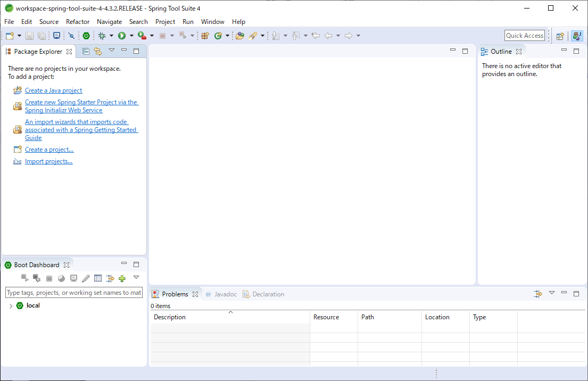This screenshot has height=381, width=588.
Task: Click the red Terminate stop icon
Action: pos(162,36)
